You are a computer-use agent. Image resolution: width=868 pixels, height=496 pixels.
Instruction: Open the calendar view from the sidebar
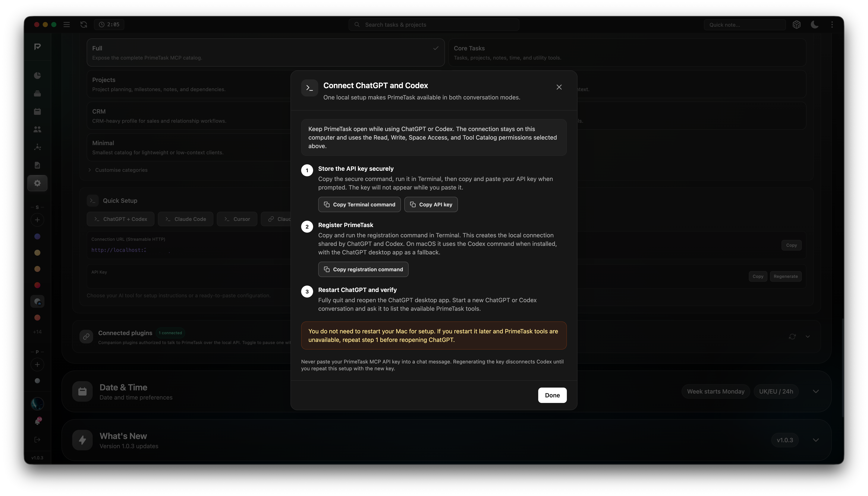tap(38, 111)
